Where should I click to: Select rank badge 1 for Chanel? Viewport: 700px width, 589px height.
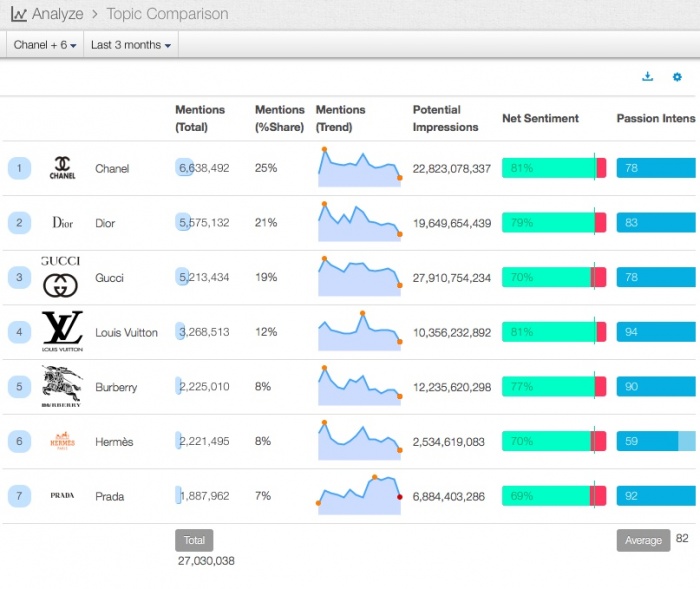19,168
